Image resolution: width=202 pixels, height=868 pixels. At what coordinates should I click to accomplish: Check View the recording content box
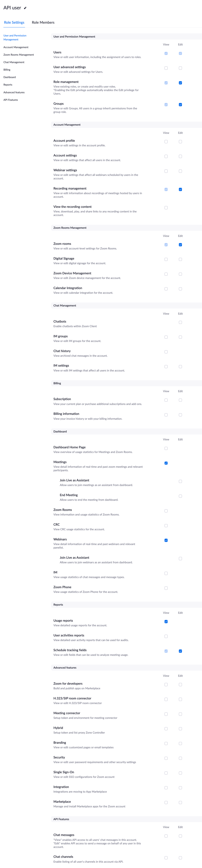[x=166, y=208]
